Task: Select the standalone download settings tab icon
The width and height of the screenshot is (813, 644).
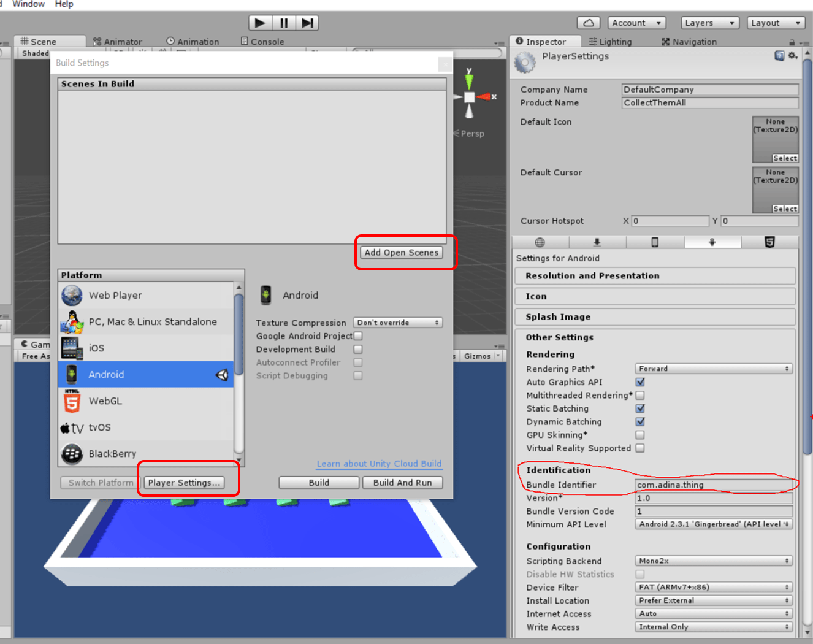Action: (x=597, y=242)
